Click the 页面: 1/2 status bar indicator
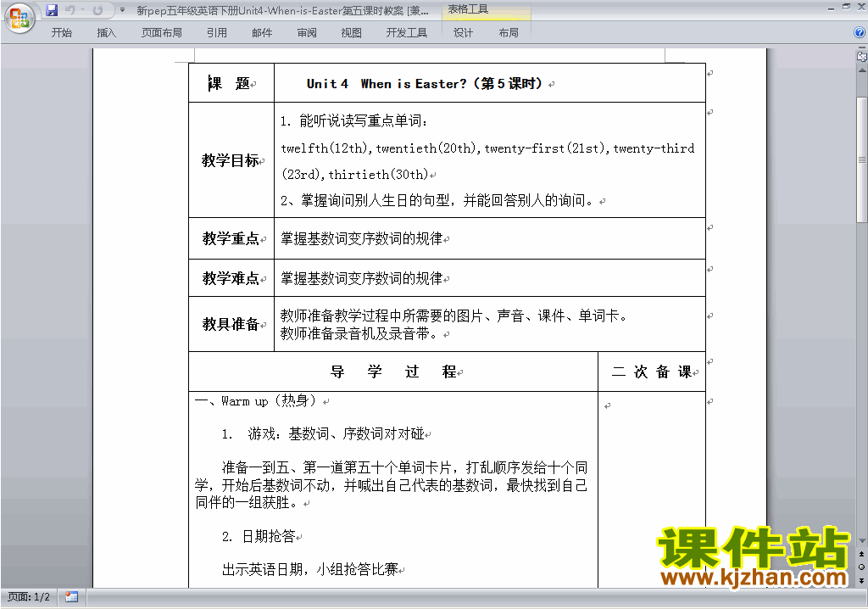 (x=28, y=597)
